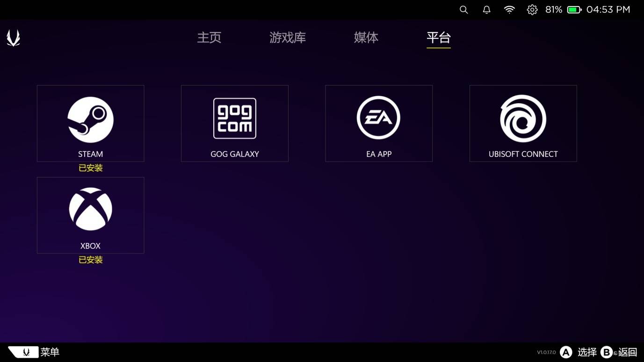Click the STEAM label text
644x362 pixels.
pyautogui.click(x=90, y=154)
